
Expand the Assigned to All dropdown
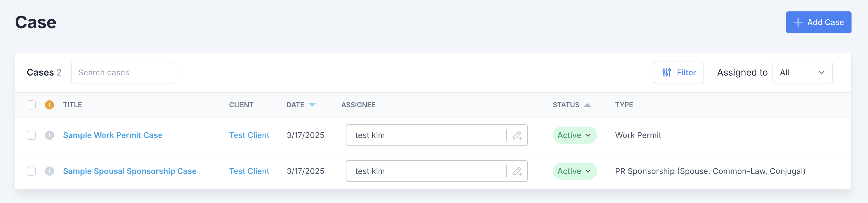(x=802, y=72)
